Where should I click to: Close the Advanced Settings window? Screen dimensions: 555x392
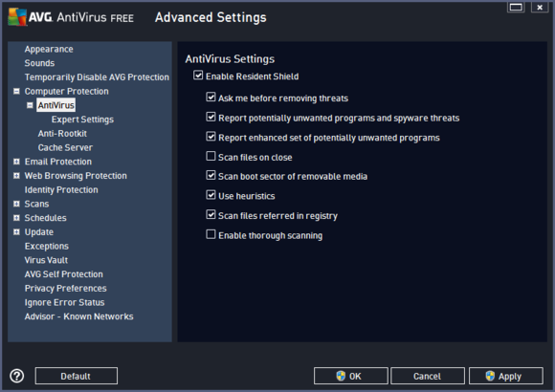tap(540, 7)
